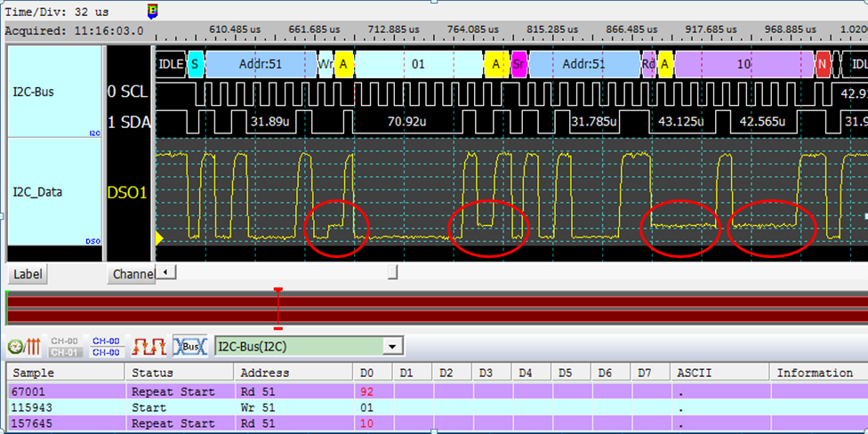This screenshot has height=434, width=868.
Task: Click the blue CH-00/CH-00 channel icon
Action: pyautogui.click(x=106, y=347)
